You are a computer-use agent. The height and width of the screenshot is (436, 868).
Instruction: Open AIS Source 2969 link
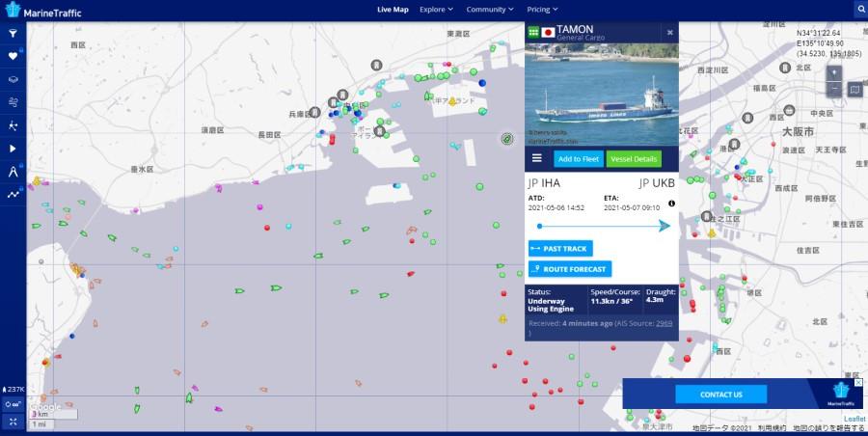[664, 323]
